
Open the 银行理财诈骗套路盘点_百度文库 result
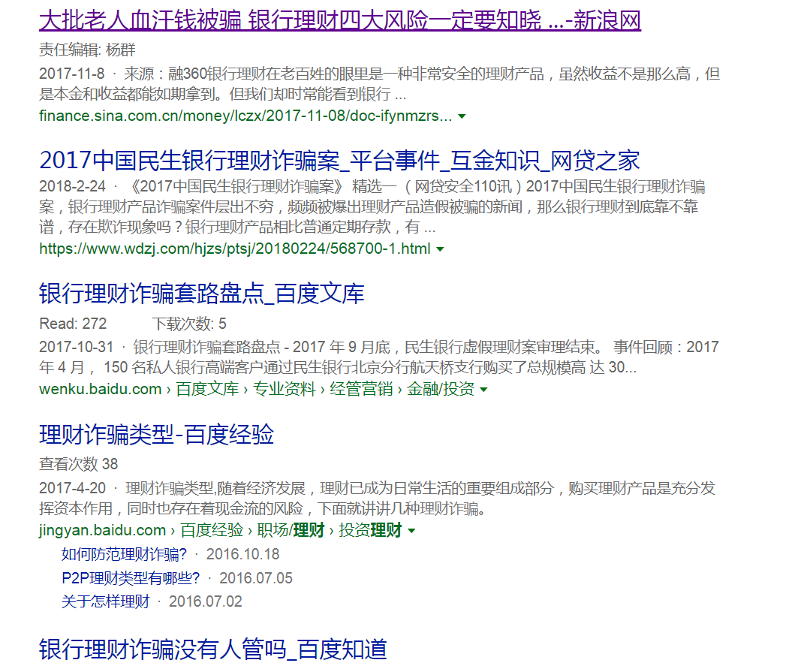[x=201, y=294]
